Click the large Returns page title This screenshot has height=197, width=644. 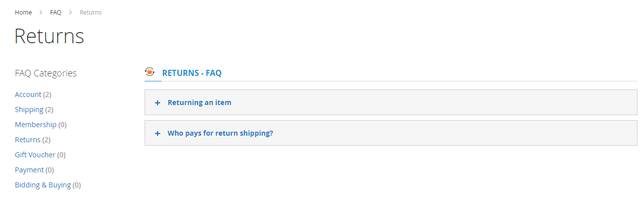(49, 36)
